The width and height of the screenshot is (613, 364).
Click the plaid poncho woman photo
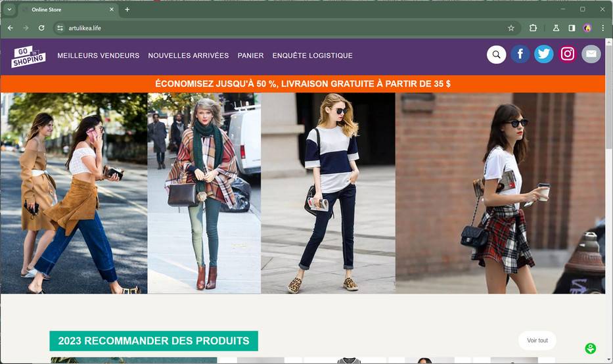pos(204,193)
